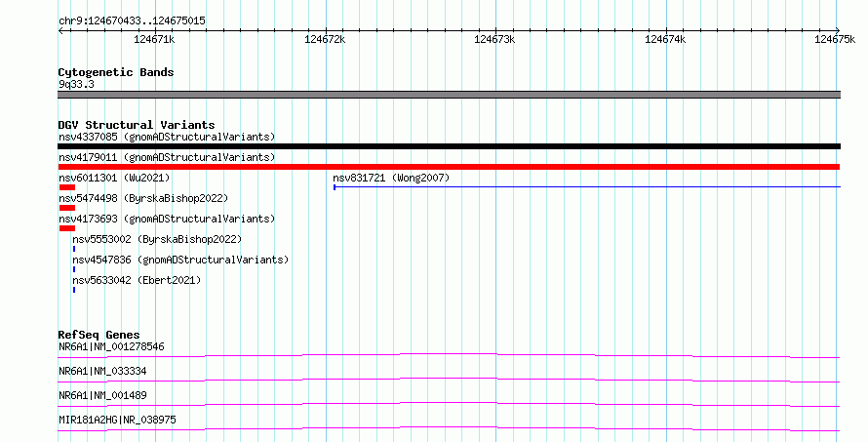Viewport: 868px width, 442px height.
Task: Select the magenta MIR181A2HG|NR_038975 transcript line
Action: 449,428
